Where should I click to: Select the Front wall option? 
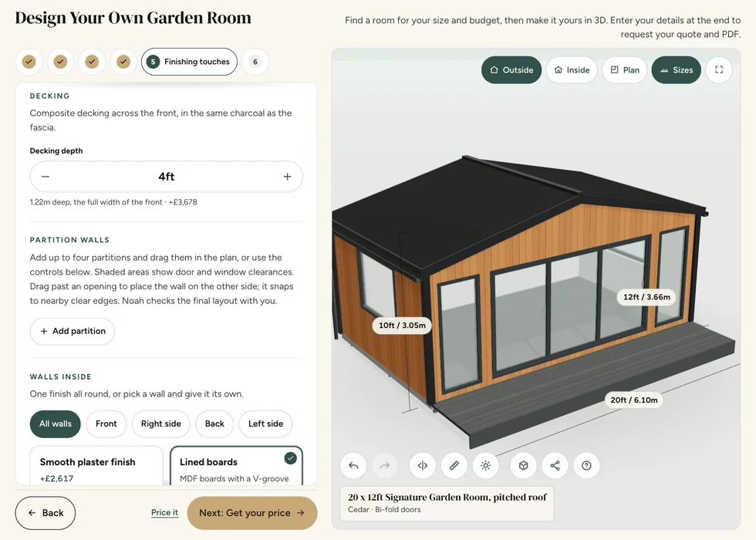pos(106,424)
